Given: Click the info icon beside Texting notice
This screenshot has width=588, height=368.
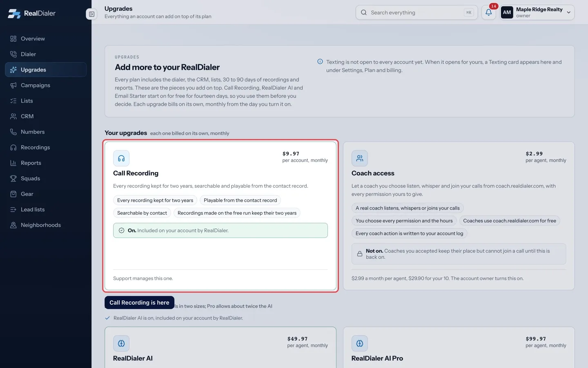Looking at the screenshot, I should 320,62.
